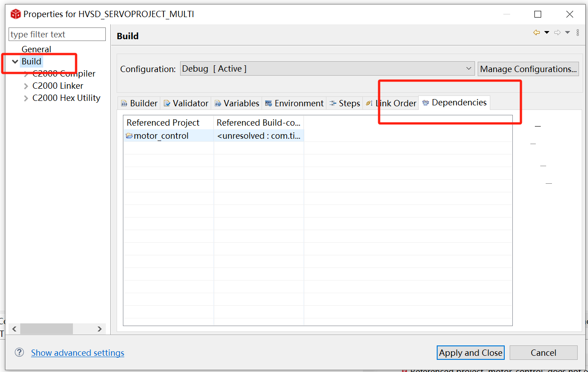This screenshot has height=372, width=588.
Task: Switch to the Builder tab
Action: 139,103
